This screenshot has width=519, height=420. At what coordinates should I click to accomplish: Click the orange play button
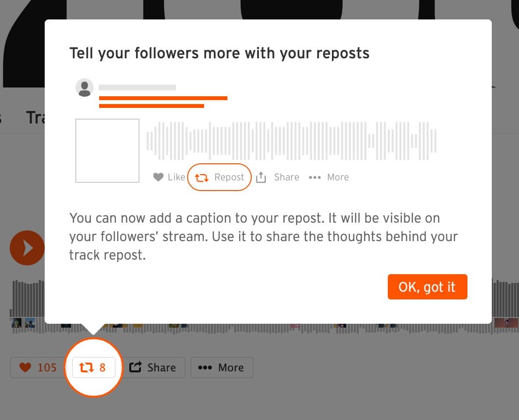[27, 248]
